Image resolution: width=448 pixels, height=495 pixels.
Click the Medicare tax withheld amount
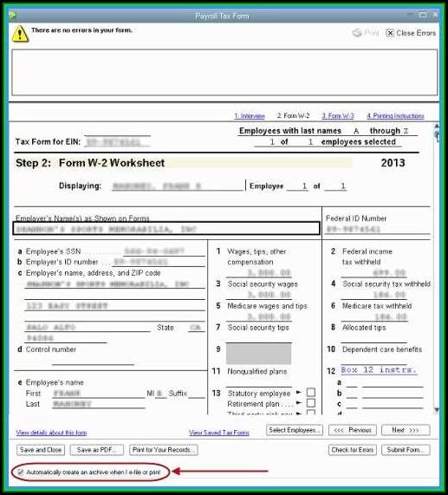373,316
